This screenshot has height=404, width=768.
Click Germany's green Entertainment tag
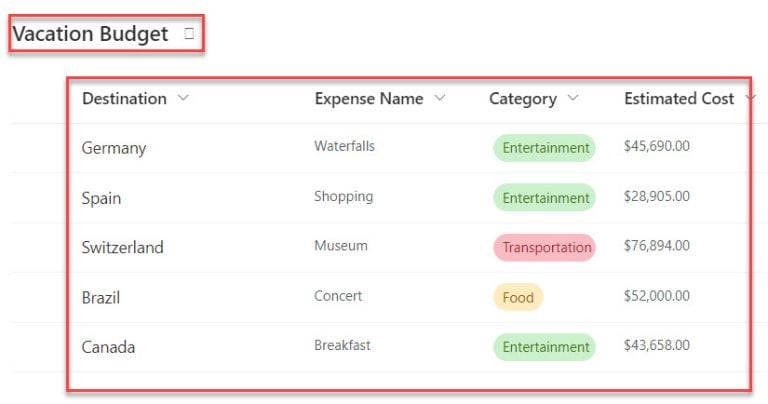(x=545, y=148)
